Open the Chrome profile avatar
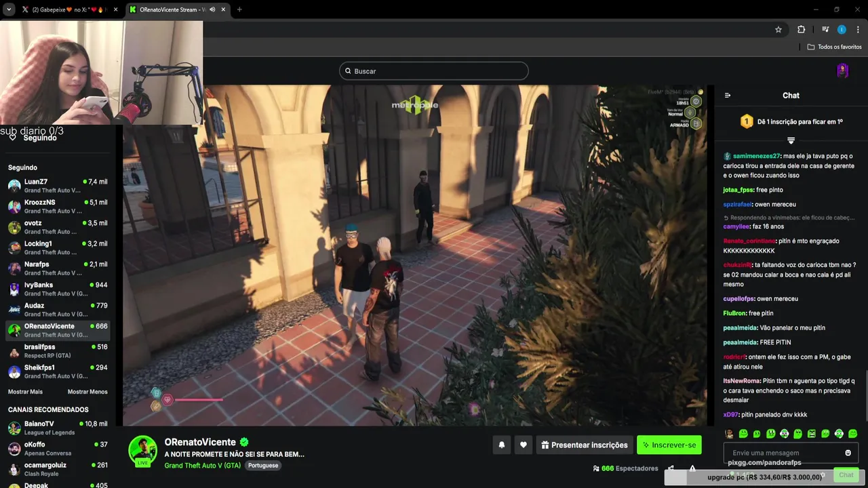Viewport: 868px width, 488px height. click(x=842, y=29)
